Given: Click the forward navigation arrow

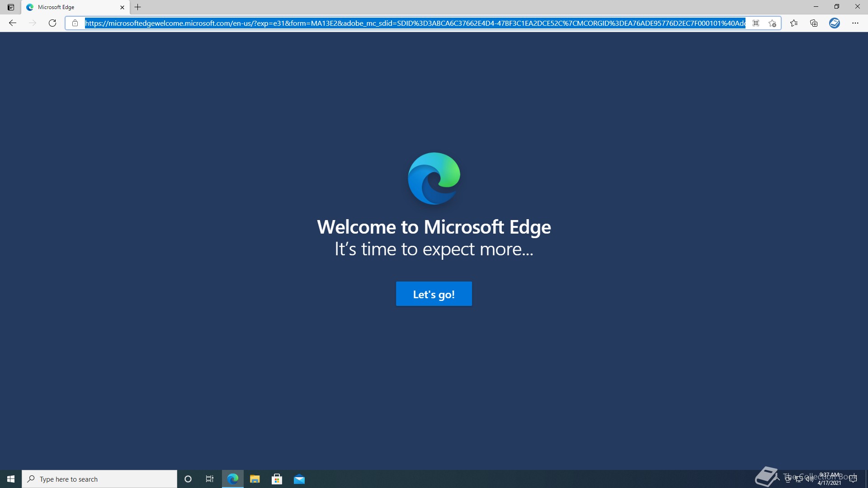Looking at the screenshot, I should click(x=33, y=23).
